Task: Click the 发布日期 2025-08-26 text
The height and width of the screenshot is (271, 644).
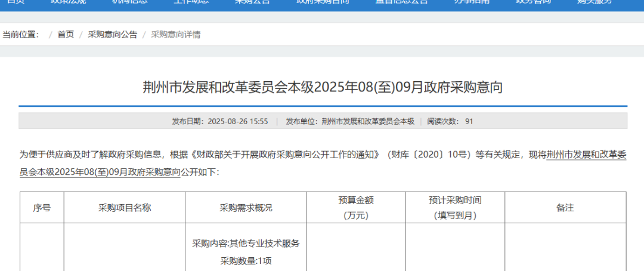Action: [x=219, y=121]
